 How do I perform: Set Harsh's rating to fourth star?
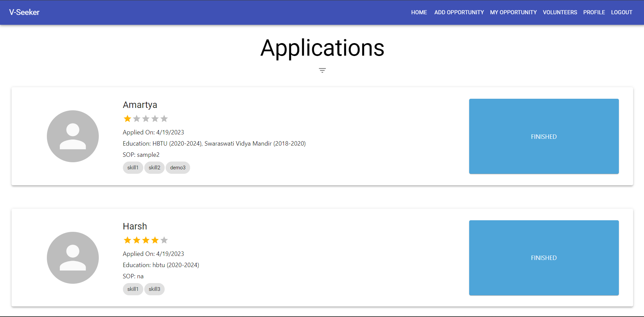click(x=155, y=240)
